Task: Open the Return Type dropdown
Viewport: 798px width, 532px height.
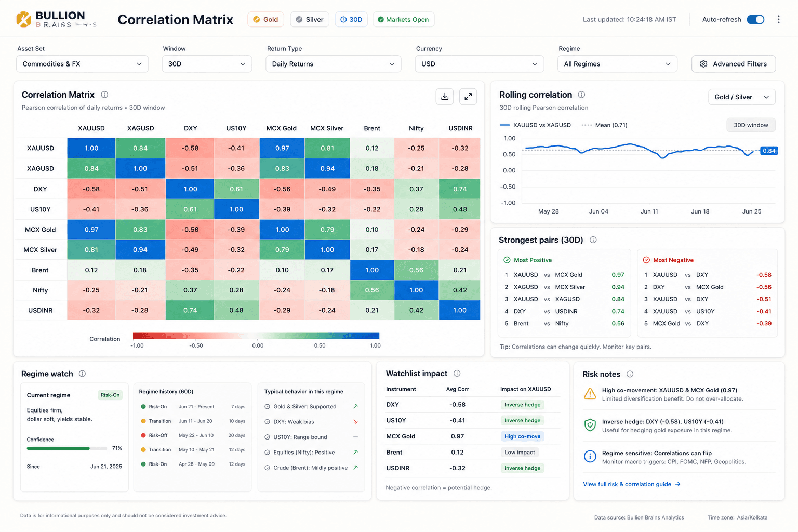Action: pos(333,64)
